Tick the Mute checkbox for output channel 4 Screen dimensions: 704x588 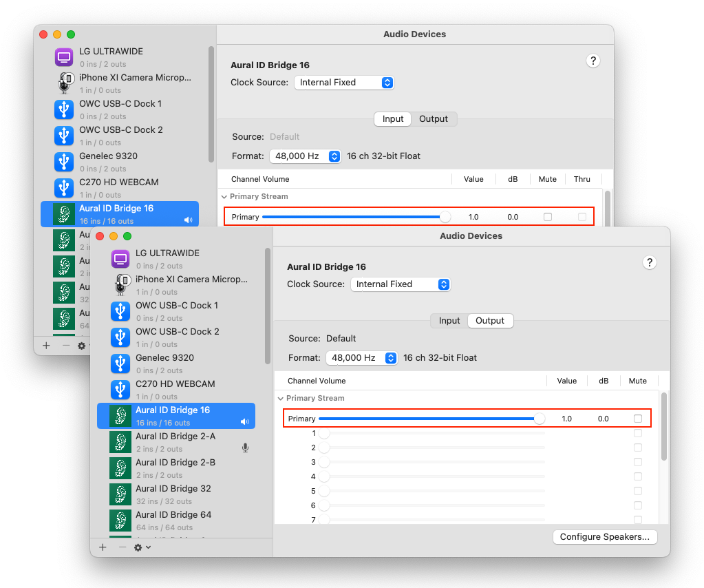coord(637,476)
